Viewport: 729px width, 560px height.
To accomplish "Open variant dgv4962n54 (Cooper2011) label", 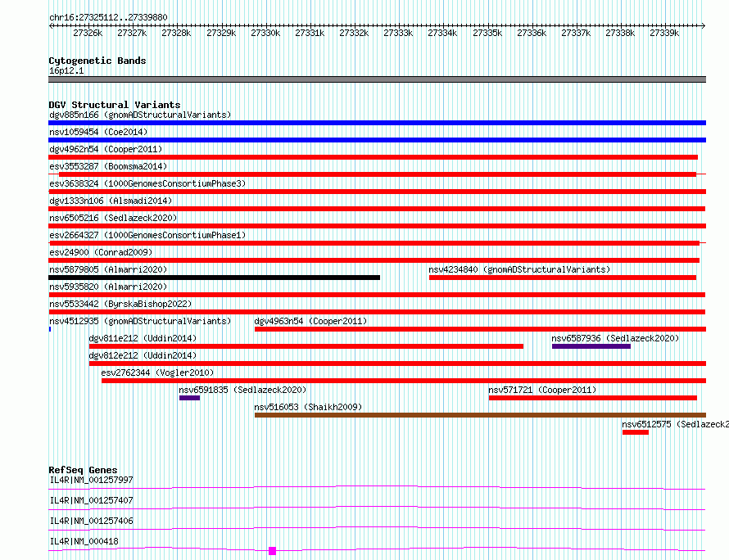I will 106,149.
